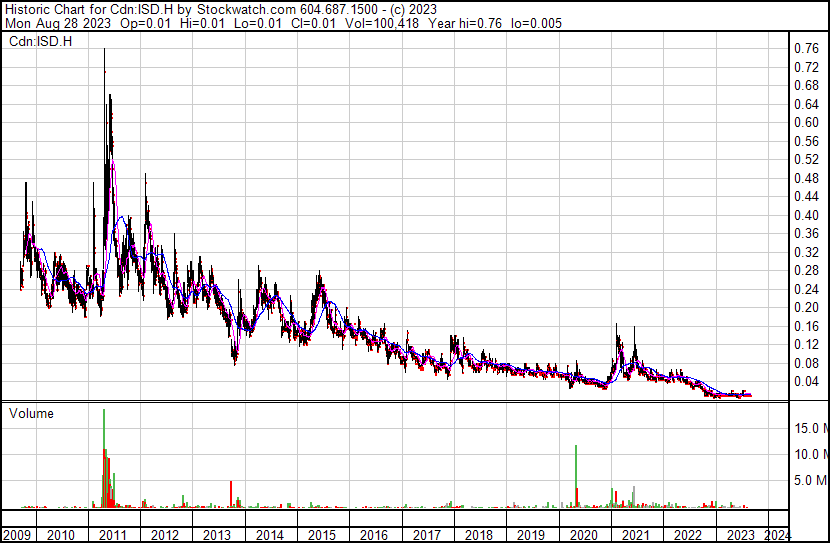Click the 2020 year label

point(583,535)
